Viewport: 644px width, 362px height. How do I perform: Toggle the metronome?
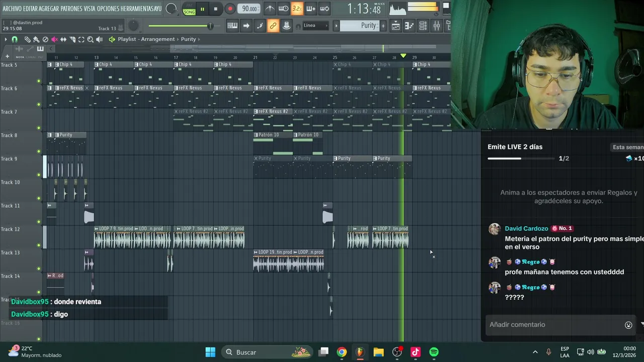tap(271, 9)
